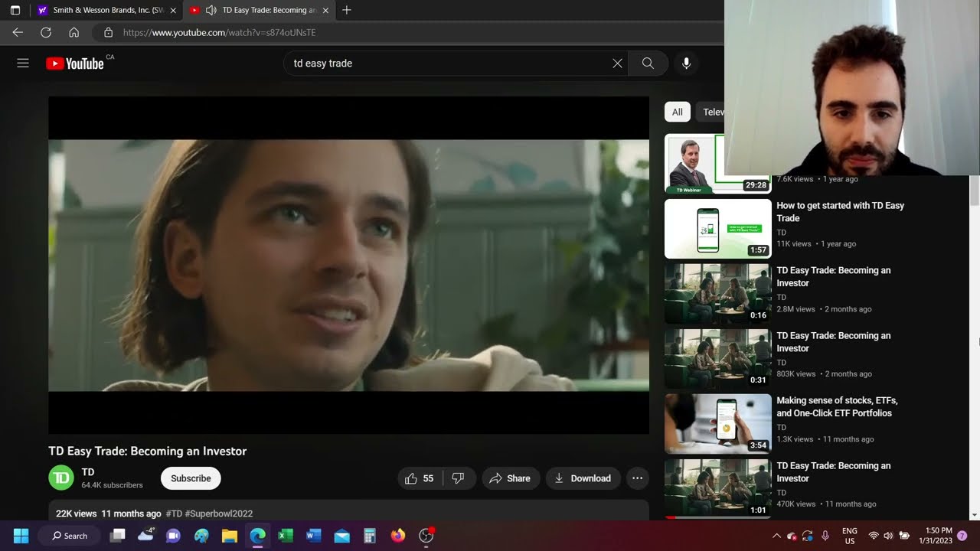The height and width of the screenshot is (551, 980).
Task: Open File Explorer from taskbar
Action: (230, 536)
